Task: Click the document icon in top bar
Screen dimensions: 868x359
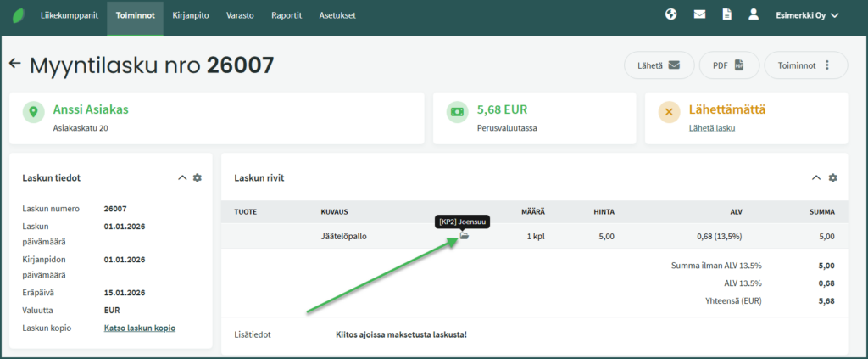Action: pyautogui.click(x=726, y=14)
